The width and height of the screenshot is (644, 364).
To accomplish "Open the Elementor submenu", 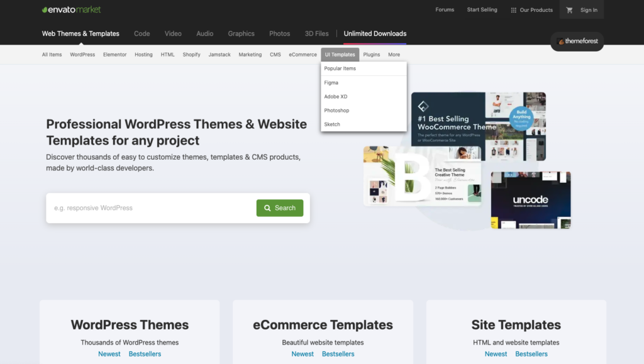I will point(114,55).
